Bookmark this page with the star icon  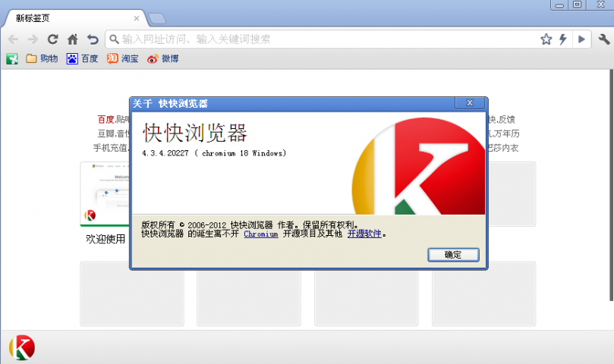546,39
